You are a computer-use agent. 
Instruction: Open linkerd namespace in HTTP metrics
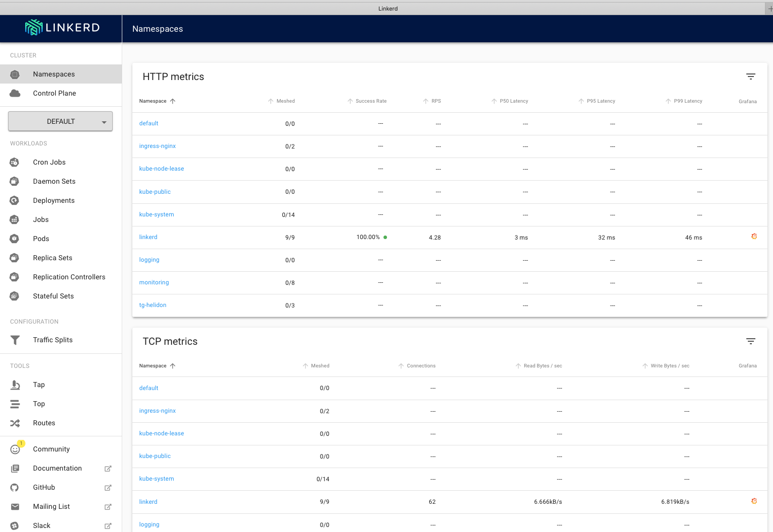click(148, 237)
